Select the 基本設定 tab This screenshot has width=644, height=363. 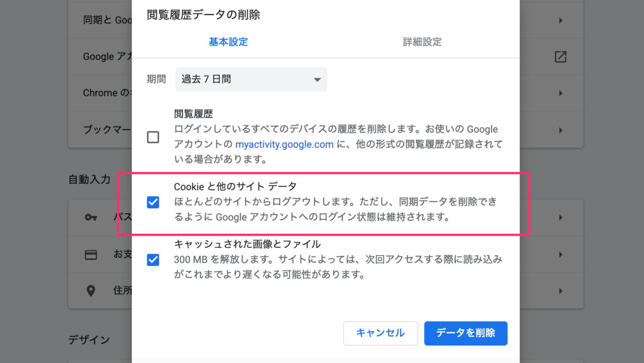(228, 42)
